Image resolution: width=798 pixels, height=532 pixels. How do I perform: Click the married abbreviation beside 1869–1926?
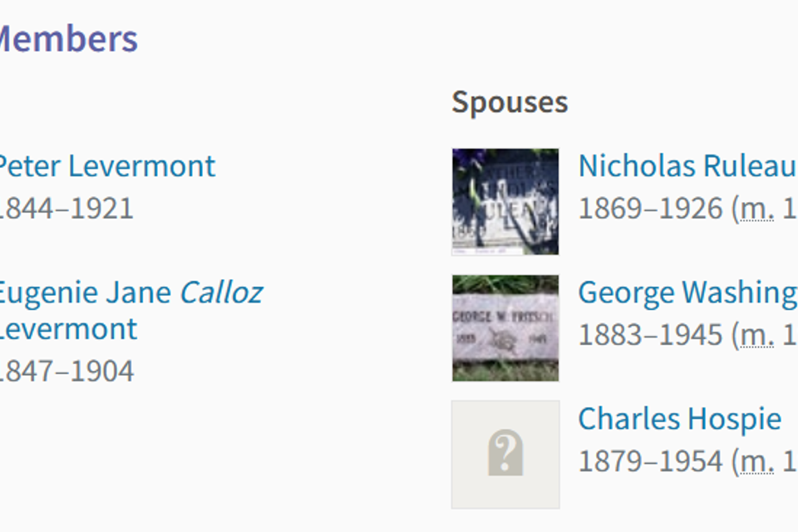[756, 209]
